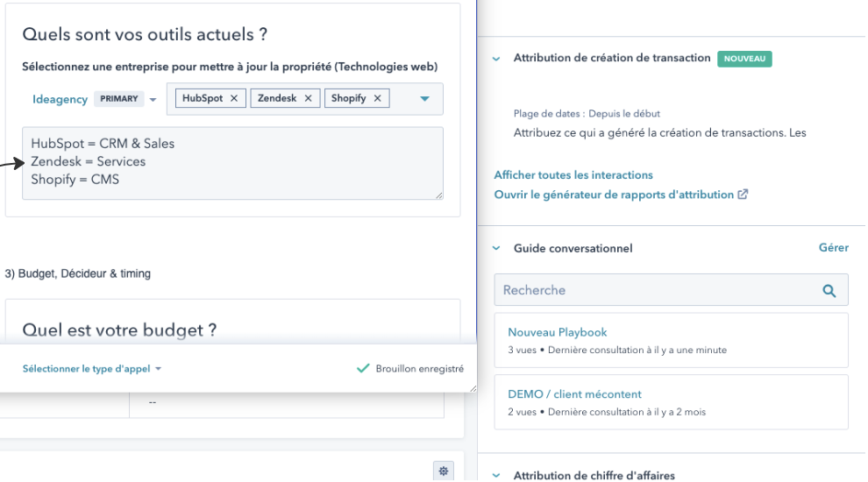
Task: Open 'Ouvrir le générateur de rapports d'attribution'
Action: point(621,195)
